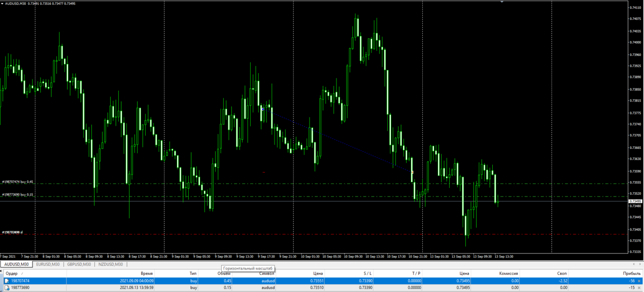Screen dimensions: 644x292
Task: Click the left chart-tabs scroll arrow
Action: 634,264
